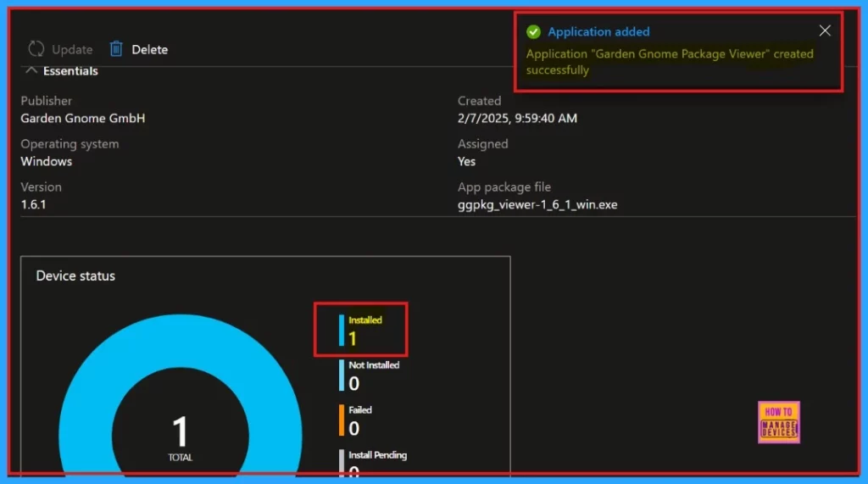Click the blue Installed legend color bar
868x484 pixels.
click(342, 331)
